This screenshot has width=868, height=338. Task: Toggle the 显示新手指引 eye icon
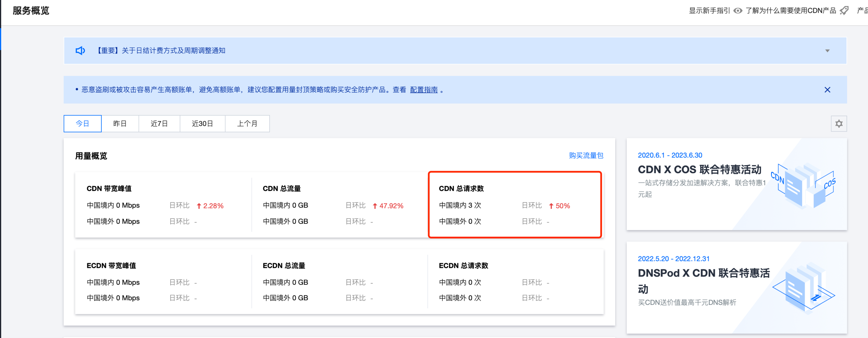[x=738, y=11]
